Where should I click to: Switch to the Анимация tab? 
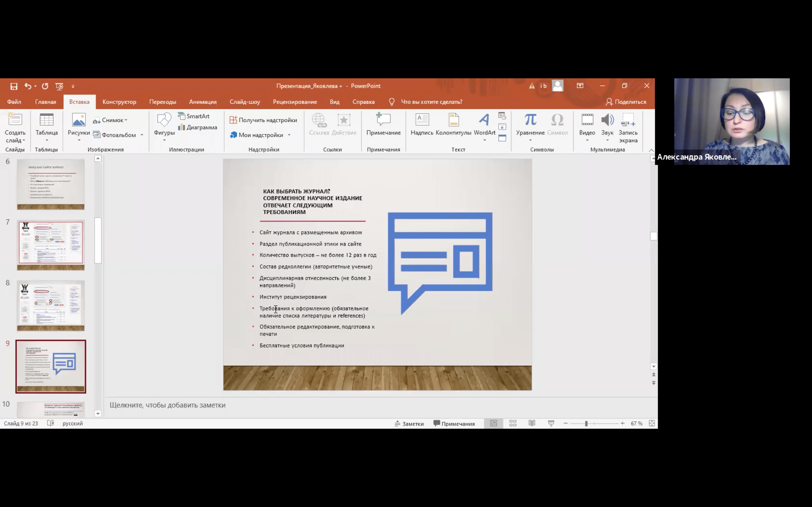pyautogui.click(x=203, y=102)
